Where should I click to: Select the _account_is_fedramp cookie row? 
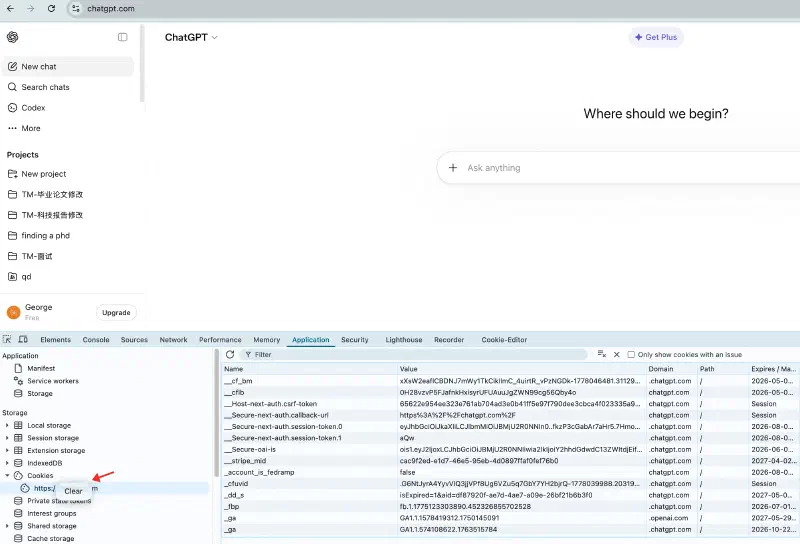click(x=511, y=473)
